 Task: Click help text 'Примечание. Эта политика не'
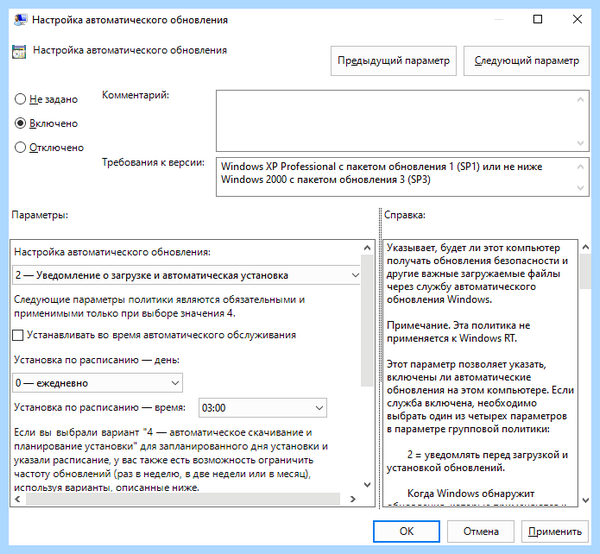(458, 326)
